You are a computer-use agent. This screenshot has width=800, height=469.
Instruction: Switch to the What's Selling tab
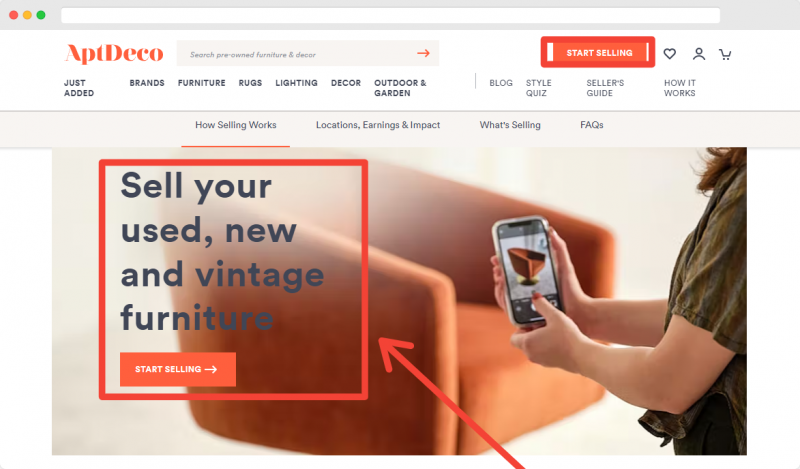tap(510, 125)
